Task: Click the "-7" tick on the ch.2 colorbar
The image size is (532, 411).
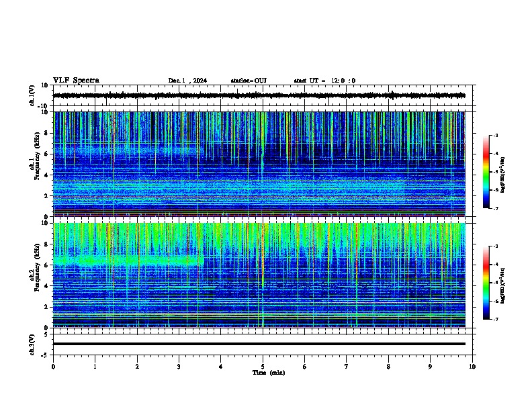Action: (x=496, y=319)
